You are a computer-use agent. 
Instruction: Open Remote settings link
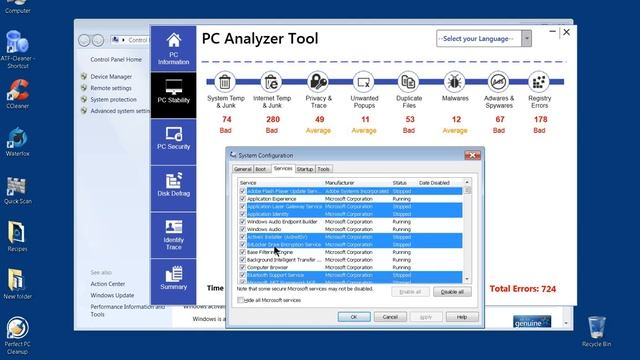tap(111, 88)
